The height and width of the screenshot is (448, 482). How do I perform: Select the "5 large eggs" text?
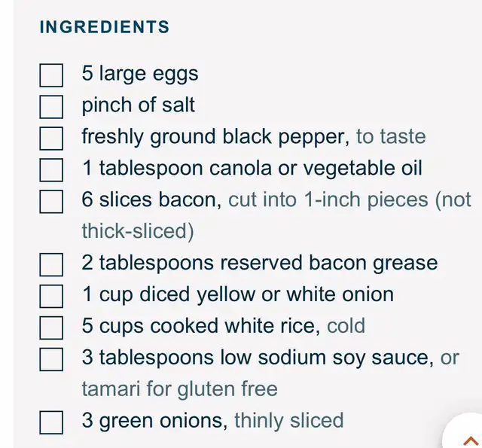pos(140,74)
